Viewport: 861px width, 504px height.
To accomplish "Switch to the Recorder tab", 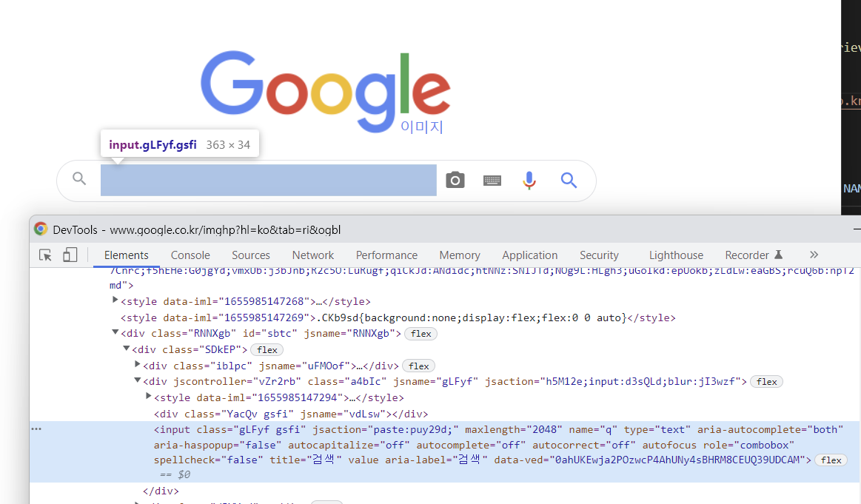I will (x=747, y=255).
